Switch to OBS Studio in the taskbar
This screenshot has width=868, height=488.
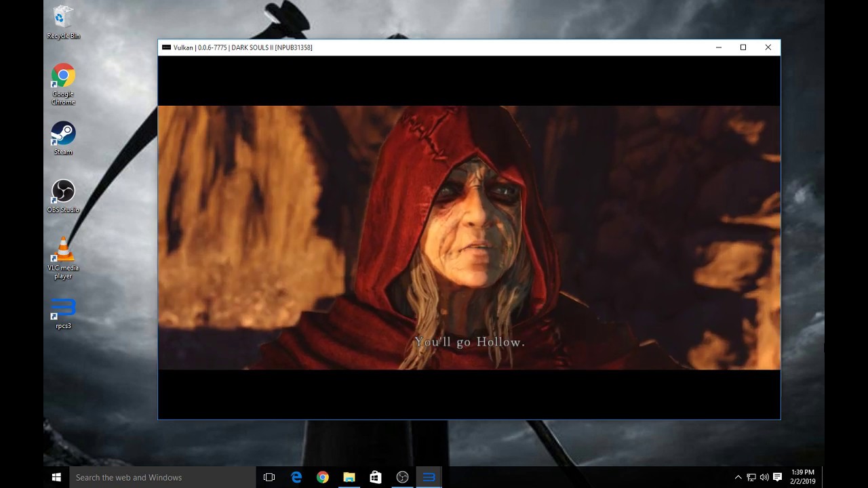pos(402,477)
